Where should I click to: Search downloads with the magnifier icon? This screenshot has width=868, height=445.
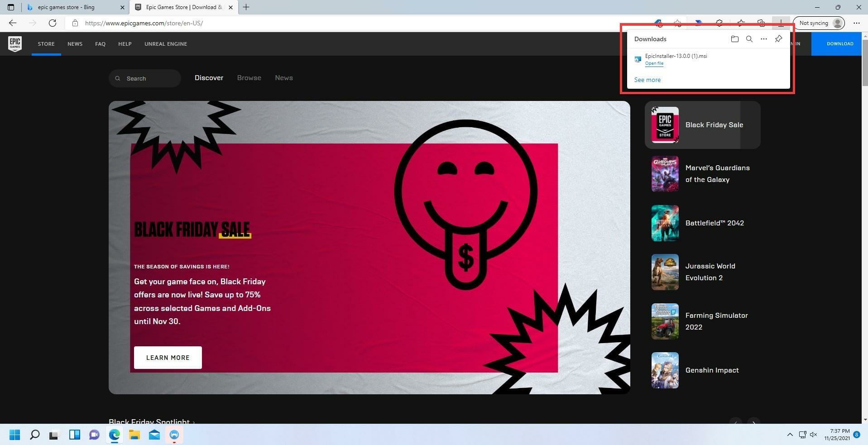(x=749, y=39)
